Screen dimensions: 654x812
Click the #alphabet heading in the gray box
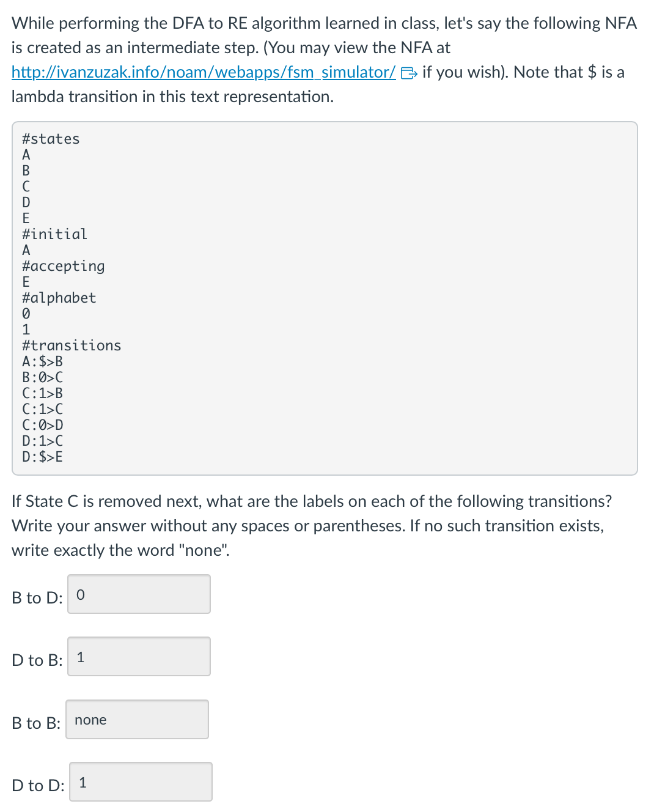[x=59, y=298]
